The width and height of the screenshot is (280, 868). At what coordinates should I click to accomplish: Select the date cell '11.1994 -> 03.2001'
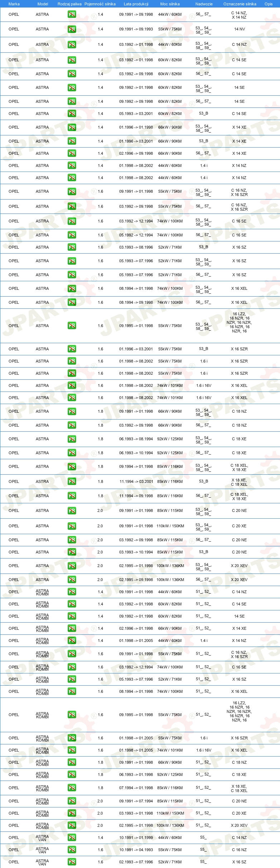click(136, 481)
